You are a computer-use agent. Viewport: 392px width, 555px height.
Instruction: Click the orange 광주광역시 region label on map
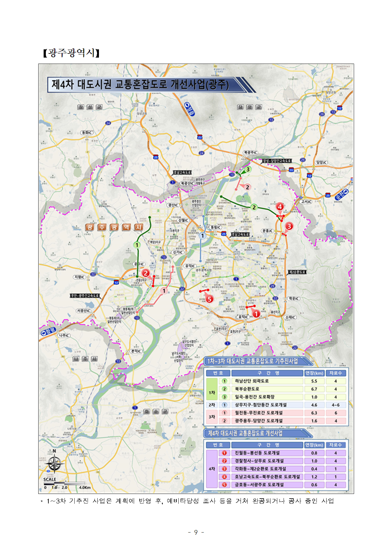(114, 227)
